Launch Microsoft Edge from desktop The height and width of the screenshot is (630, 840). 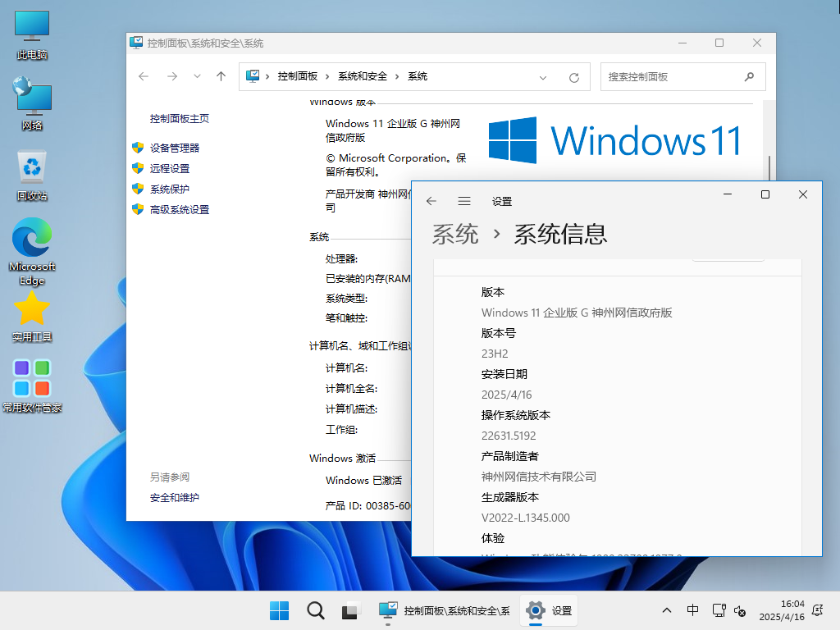click(x=32, y=251)
